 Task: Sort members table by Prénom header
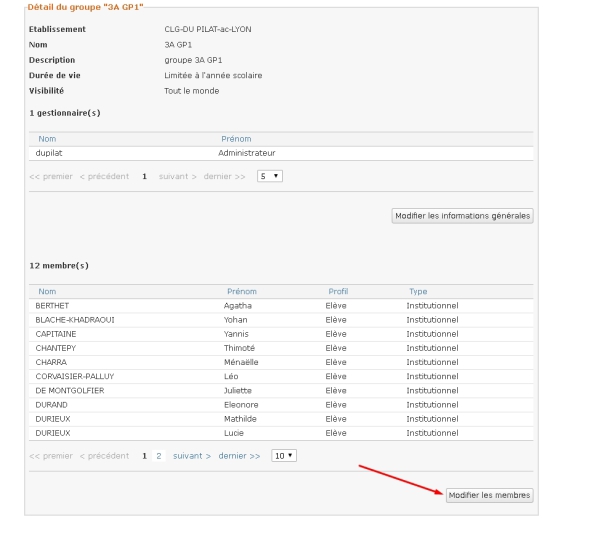242,291
